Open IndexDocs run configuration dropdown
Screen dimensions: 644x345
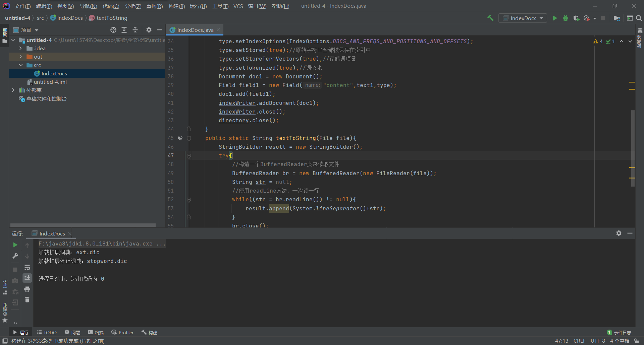tap(523, 18)
